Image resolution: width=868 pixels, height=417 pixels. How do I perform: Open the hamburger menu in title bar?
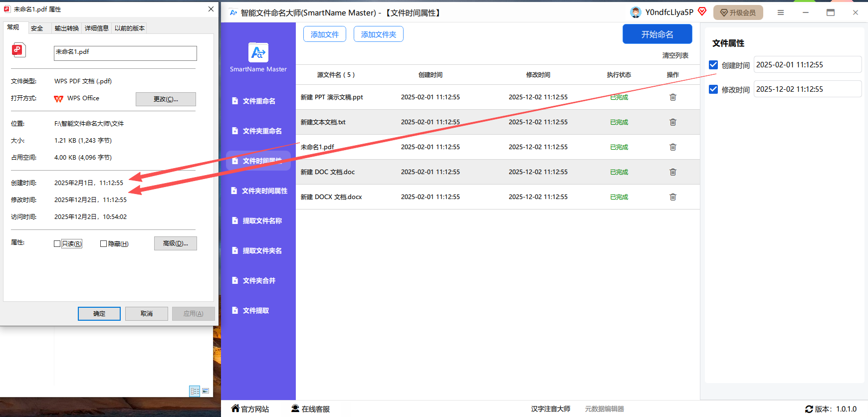coord(780,12)
